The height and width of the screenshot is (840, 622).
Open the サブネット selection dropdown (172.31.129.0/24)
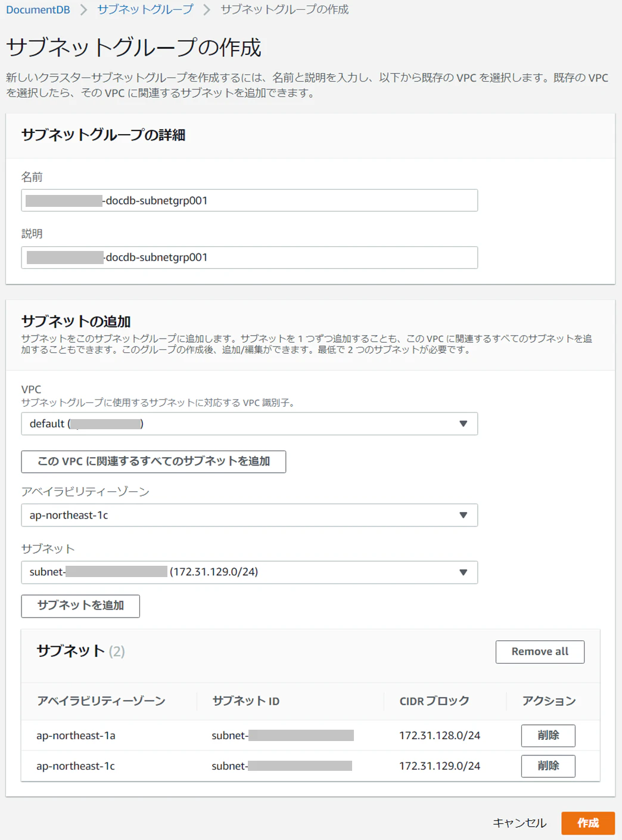(249, 572)
